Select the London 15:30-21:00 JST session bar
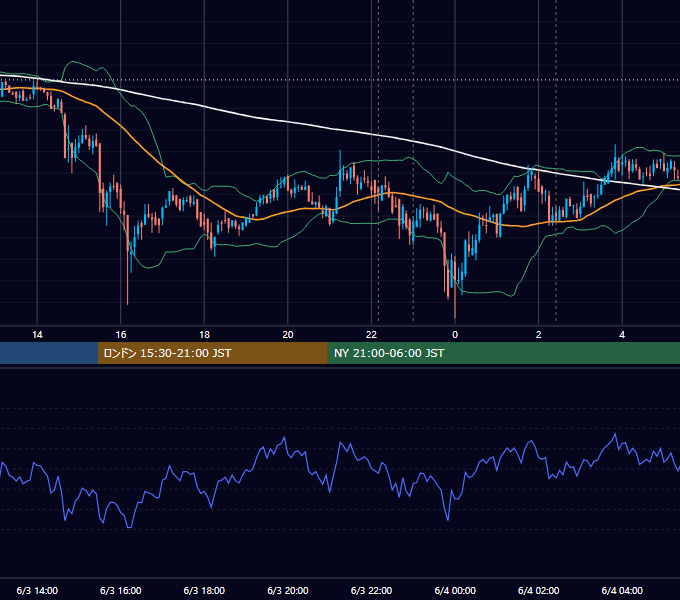680x600 pixels. tap(212, 353)
